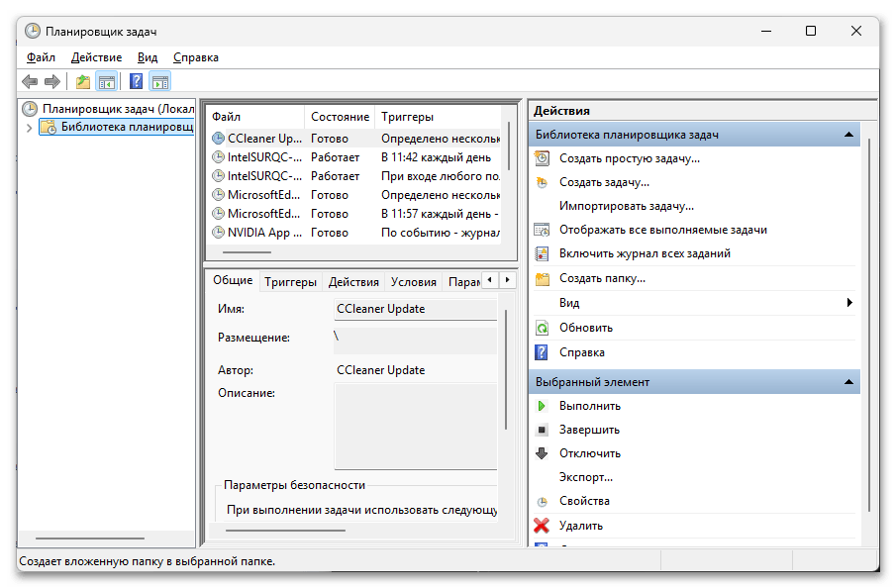Click the red X Удалить icon
The height and width of the screenshot is (588, 896).
542,526
